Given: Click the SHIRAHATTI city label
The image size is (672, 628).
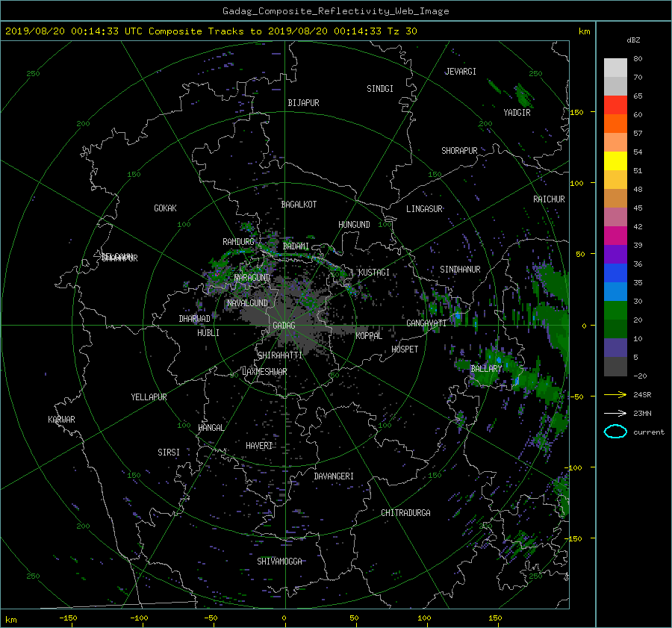Looking at the screenshot, I should [x=280, y=355].
